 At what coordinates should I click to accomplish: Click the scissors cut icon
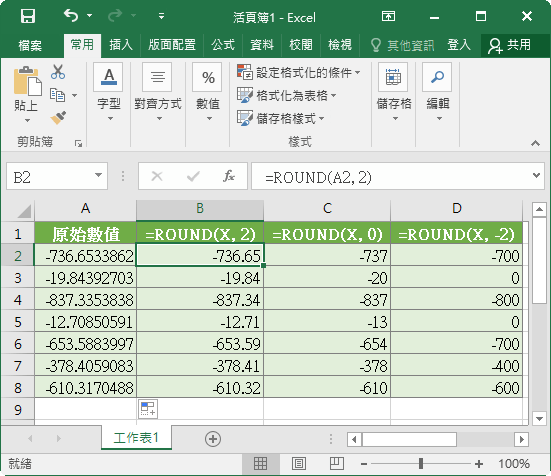click(x=58, y=72)
